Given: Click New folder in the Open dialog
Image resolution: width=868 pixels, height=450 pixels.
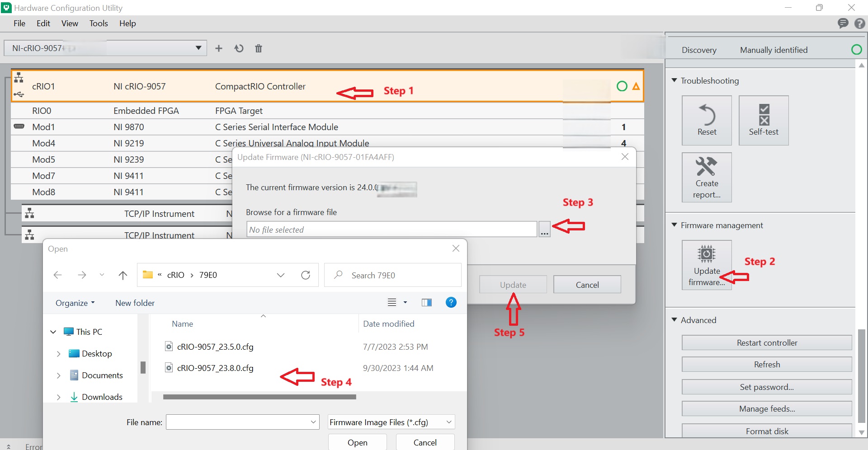Looking at the screenshot, I should point(135,303).
